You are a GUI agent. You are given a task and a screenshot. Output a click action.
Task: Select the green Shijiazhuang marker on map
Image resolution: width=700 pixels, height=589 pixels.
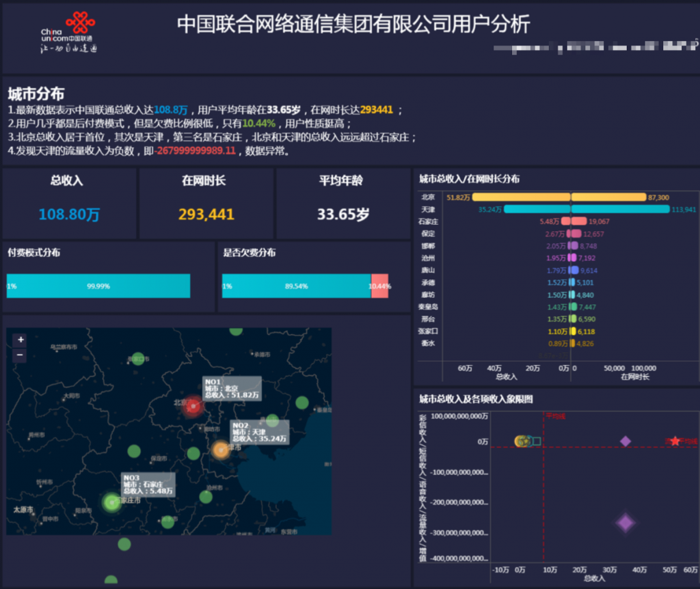[x=111, y=502]
